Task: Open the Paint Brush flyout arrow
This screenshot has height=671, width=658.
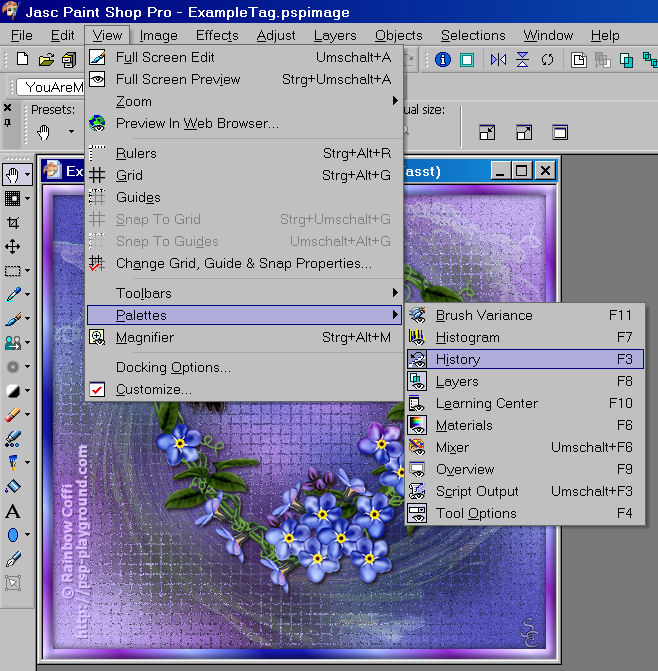Action: pos(27,318)
